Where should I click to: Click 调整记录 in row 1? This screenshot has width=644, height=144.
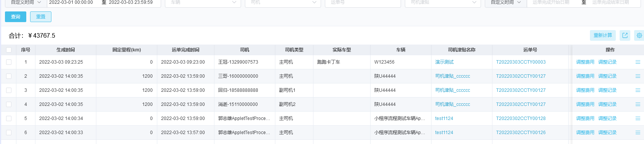coord(607,62)
